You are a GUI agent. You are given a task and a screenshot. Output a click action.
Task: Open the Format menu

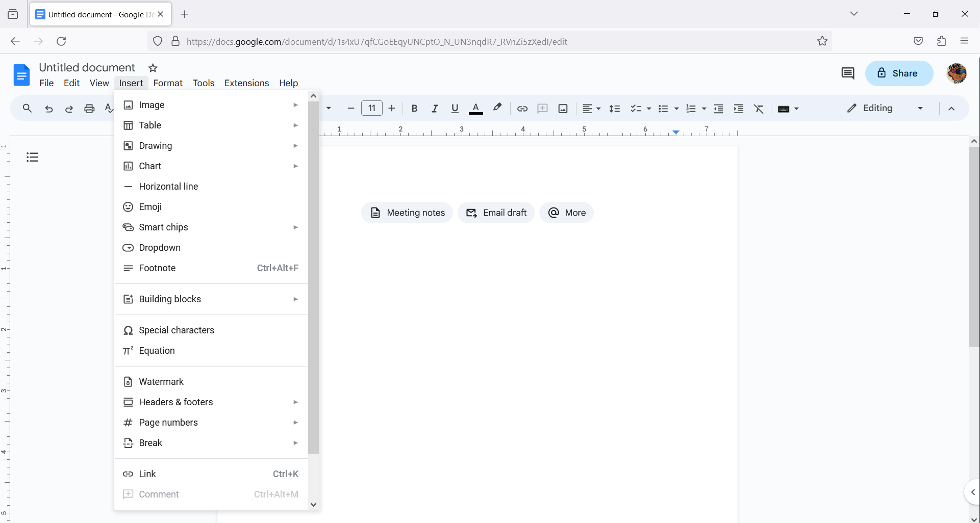point(168,83)
